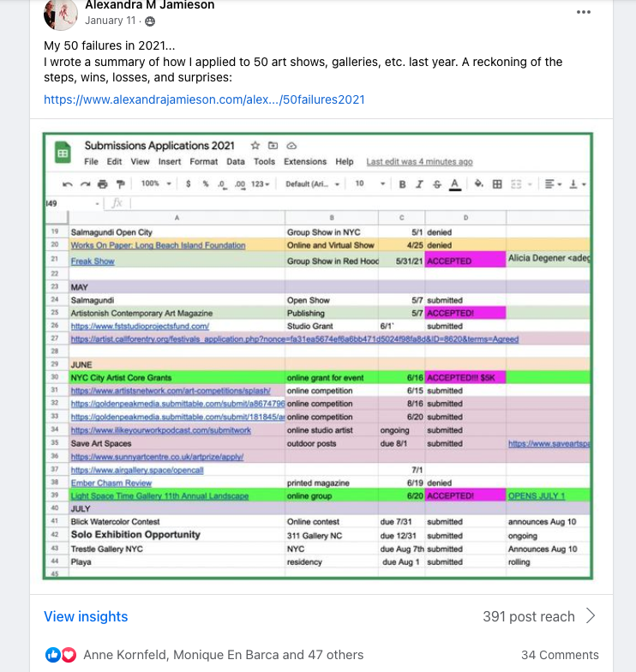Open the Help menu in Sheets
Screen dimensions: 636x672
pyautogui.click(x=345, y=161)
